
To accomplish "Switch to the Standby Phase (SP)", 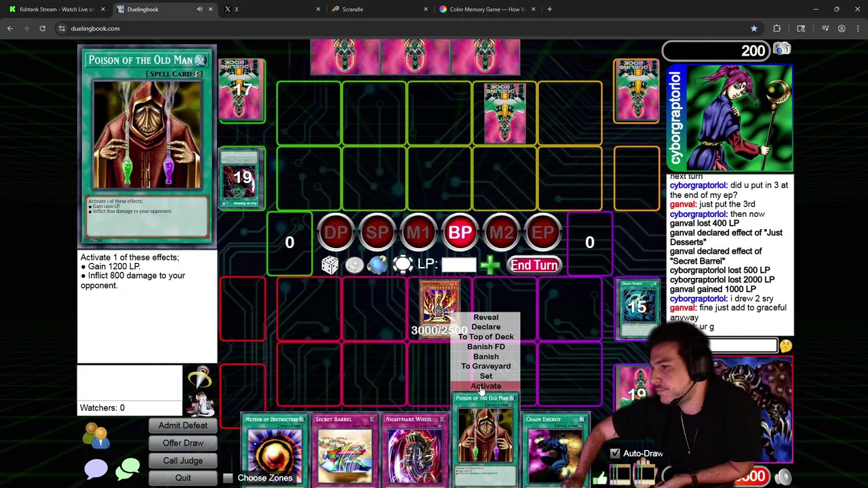I will tap(377, 232).
